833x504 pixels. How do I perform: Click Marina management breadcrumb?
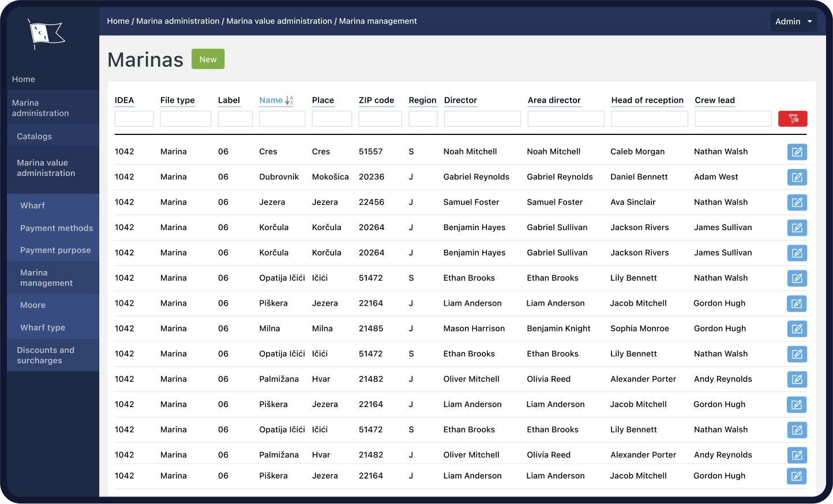(378, 21)
